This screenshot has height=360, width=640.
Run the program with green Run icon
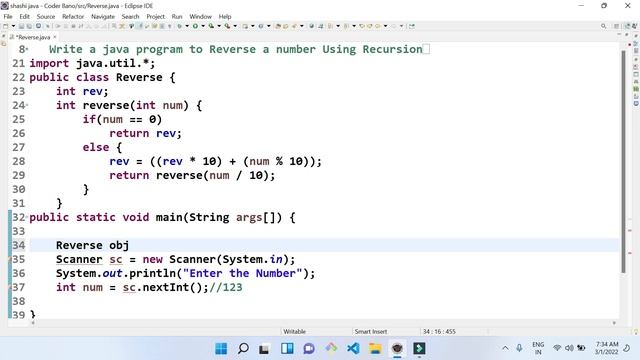pos(195,26)
